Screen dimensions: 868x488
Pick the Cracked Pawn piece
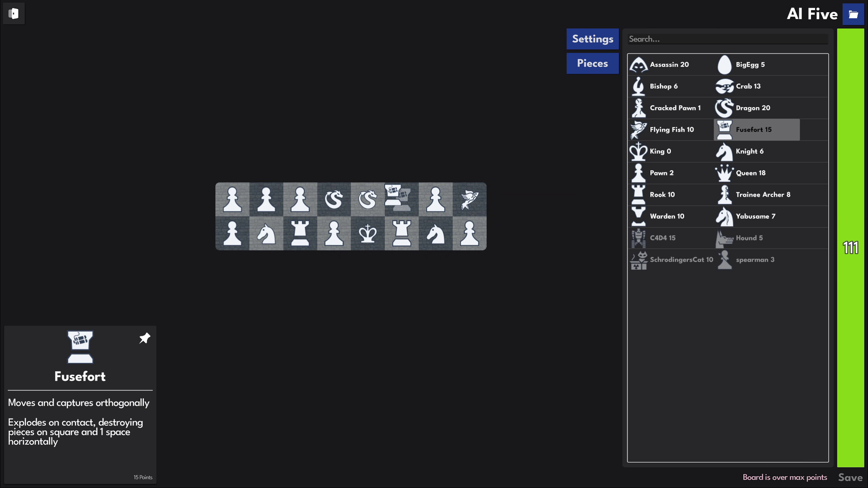(x=675, y=108)
